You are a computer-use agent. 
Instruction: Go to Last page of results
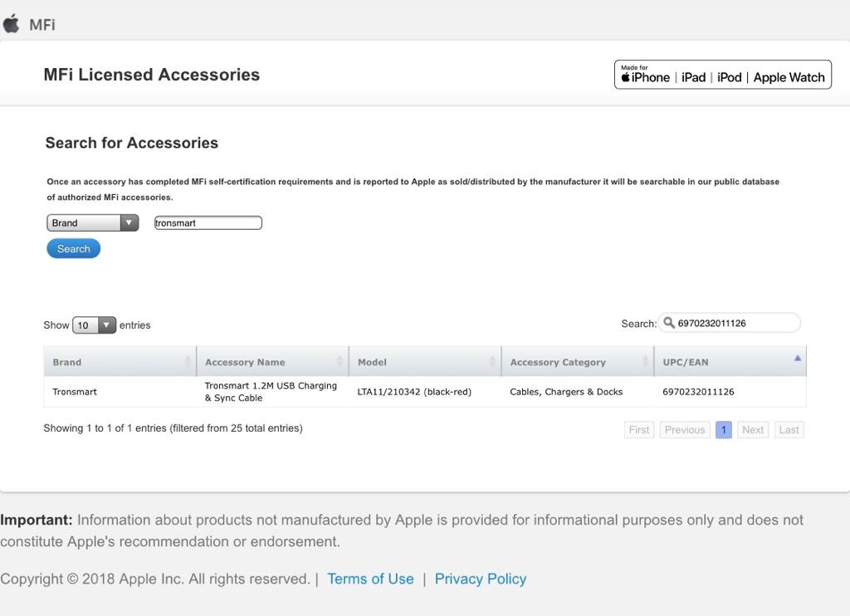[x=789, y=430]
